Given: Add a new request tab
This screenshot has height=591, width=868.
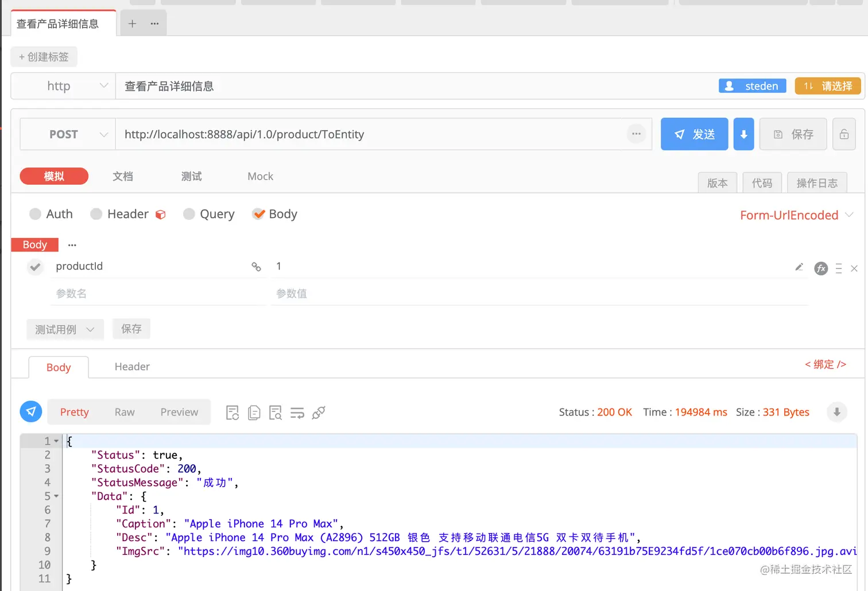Looking at the screenshot, I should (132, 24).
